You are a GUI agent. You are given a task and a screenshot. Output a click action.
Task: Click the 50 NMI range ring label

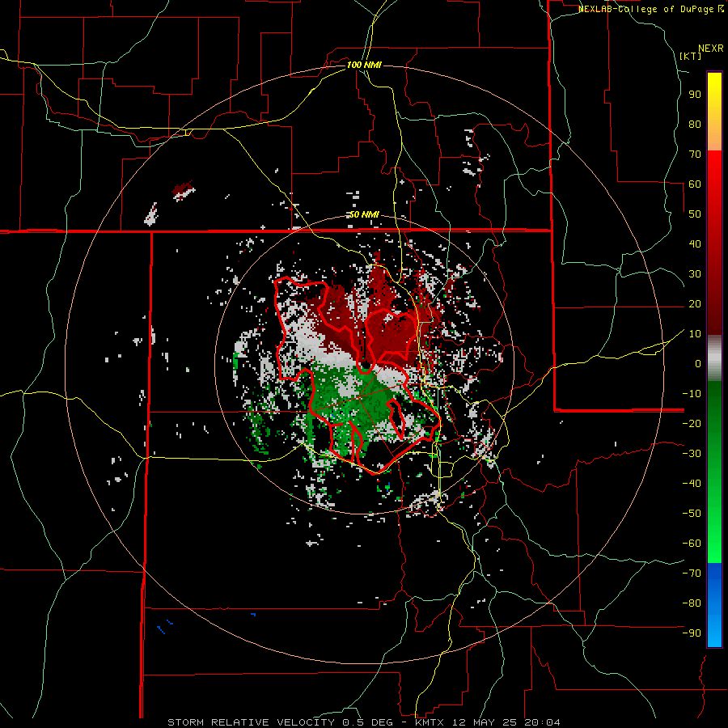point(364,214)
